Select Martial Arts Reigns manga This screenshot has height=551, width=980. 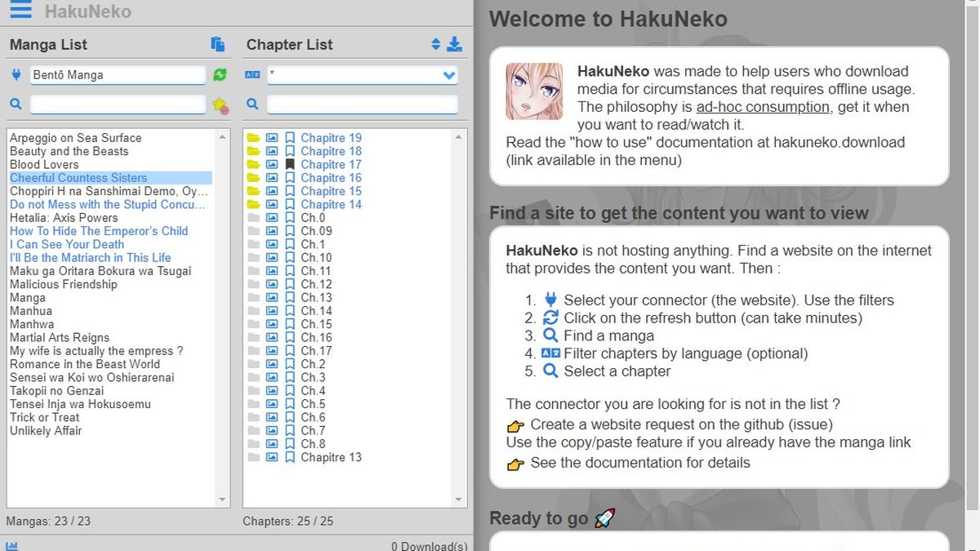(x=60, y=337)
